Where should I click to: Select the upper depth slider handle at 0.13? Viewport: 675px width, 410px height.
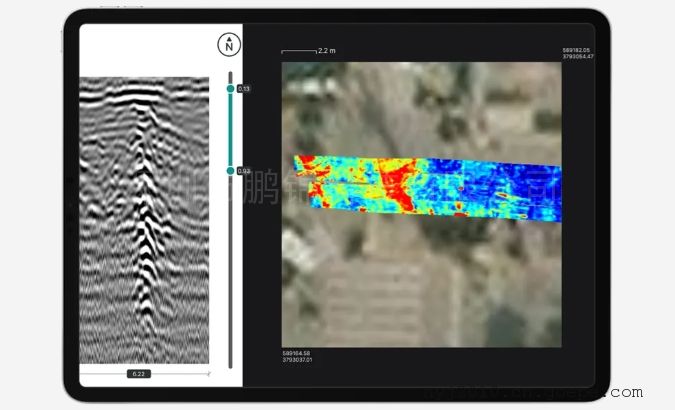pyautogui.click(x=230, y=89)
